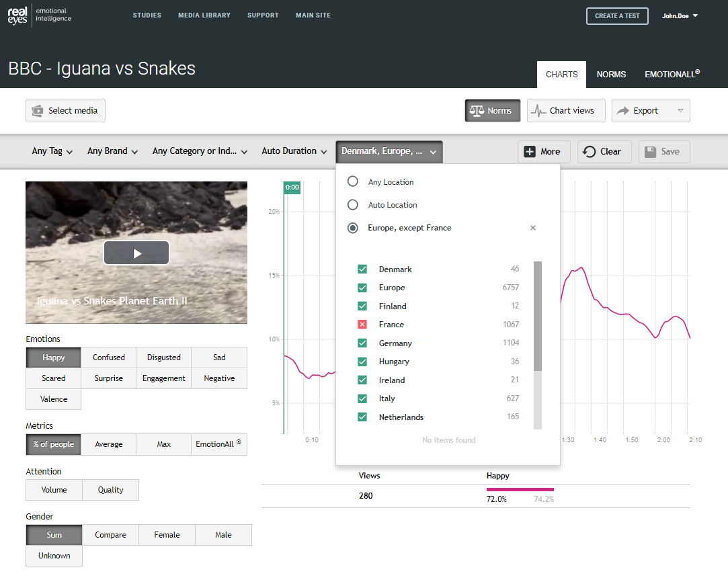Open the Auto Duration dropdown
Screen dimensions: 728x588
pyautogui.click(x=294, y=151)
